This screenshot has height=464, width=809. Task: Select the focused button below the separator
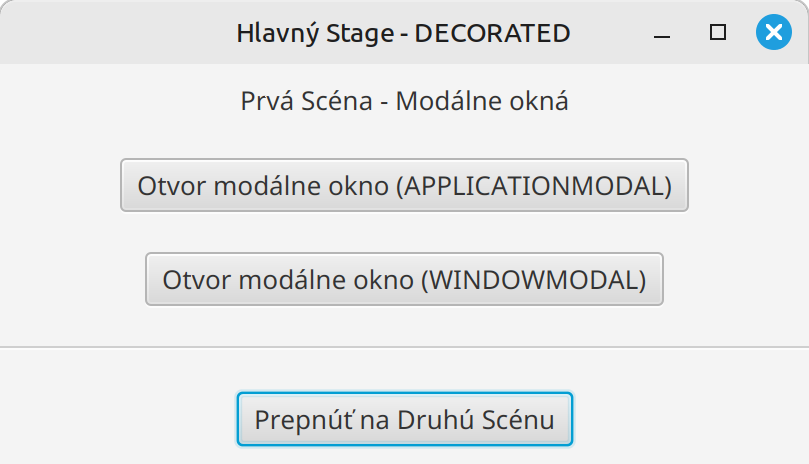[404, 419]
